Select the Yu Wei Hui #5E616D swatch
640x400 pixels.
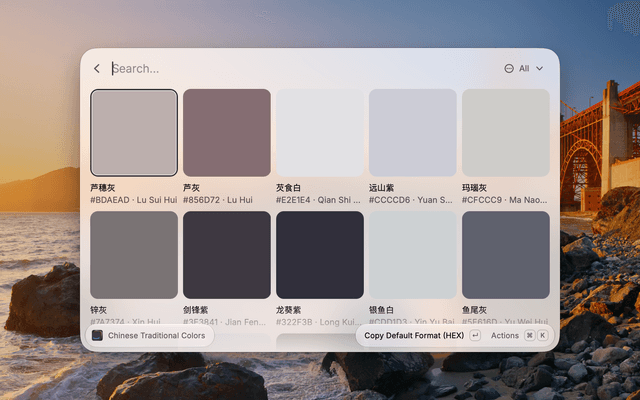tap(506, 255)
